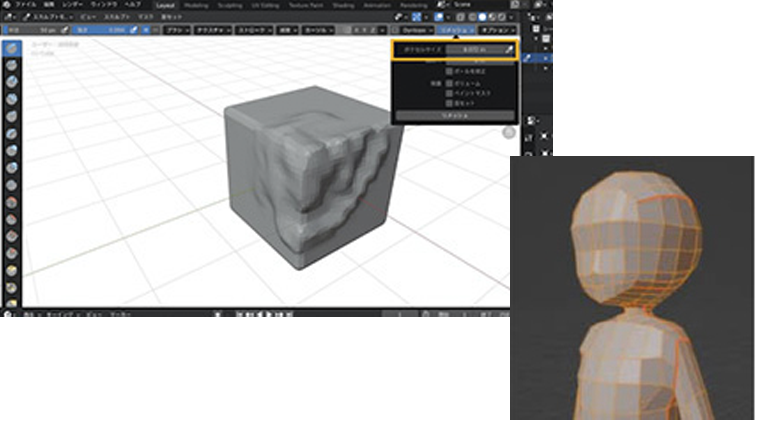Screen dimensions: 768x432
Task: Toggle the ボリューム preserve checkbox
Action: [x=449, y=83]
